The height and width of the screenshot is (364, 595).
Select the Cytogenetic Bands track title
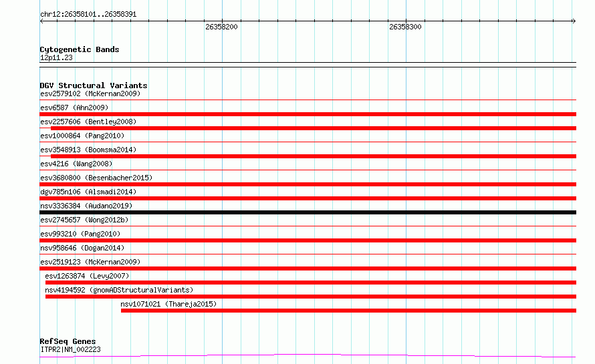pyautogui.click(x=80, y=49)
